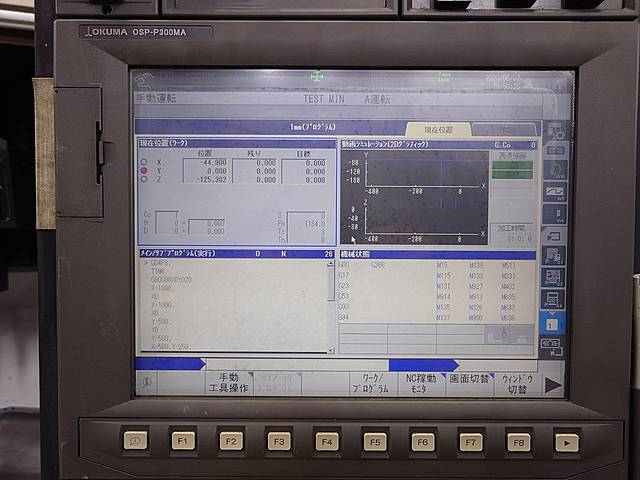Click the 手動工具操作 softkey
This screenshot has width=640, height=480.
click(x=229, y=383)
